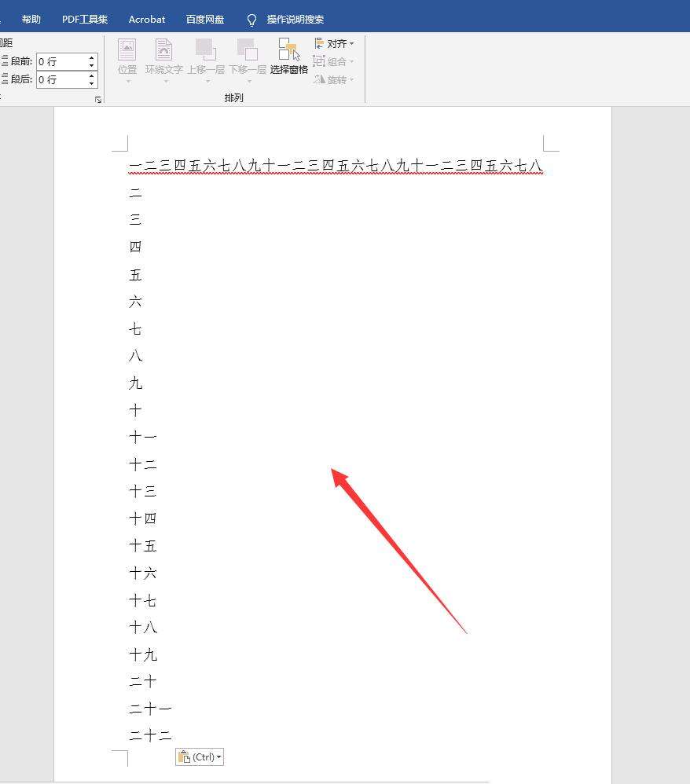The height and width of the screenshot is (784, 690).
Task: Click the first line of Chinese numerals
Action: point(336,166)
